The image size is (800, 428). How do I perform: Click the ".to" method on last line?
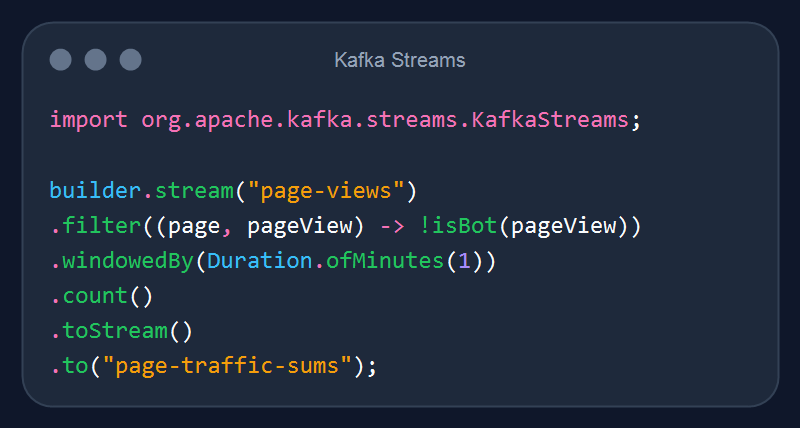[69, 367]
